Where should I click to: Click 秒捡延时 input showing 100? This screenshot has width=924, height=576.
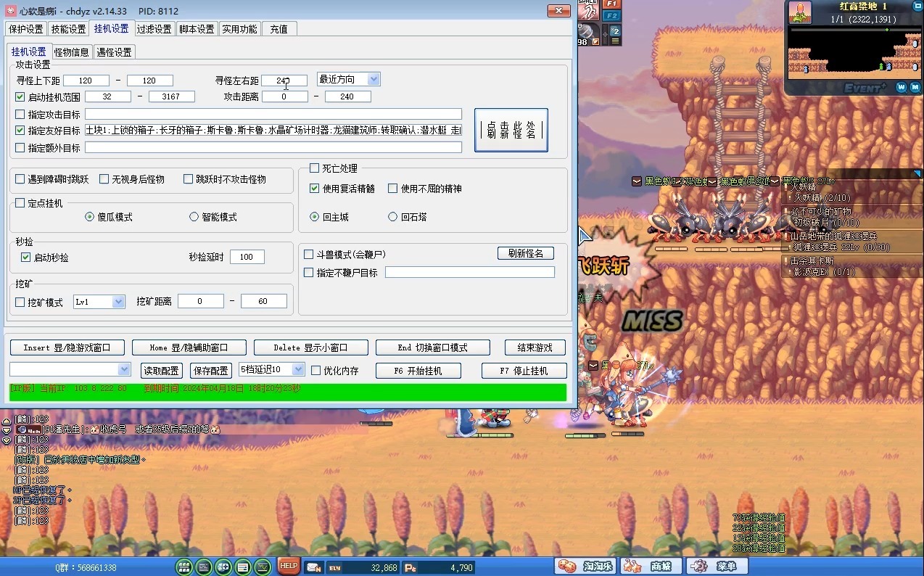point(247,257)
